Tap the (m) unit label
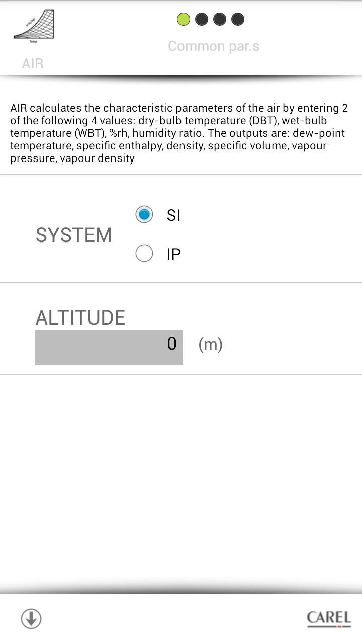 click(x=210, y=345)
